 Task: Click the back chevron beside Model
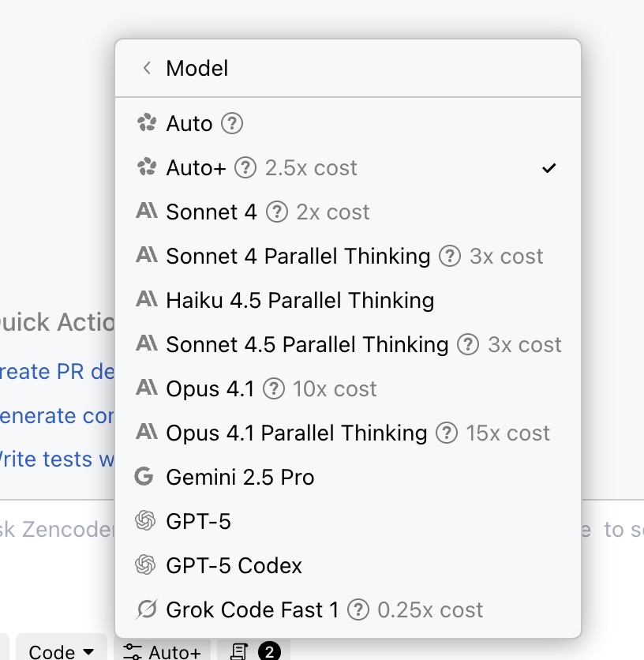coord(147,69)
